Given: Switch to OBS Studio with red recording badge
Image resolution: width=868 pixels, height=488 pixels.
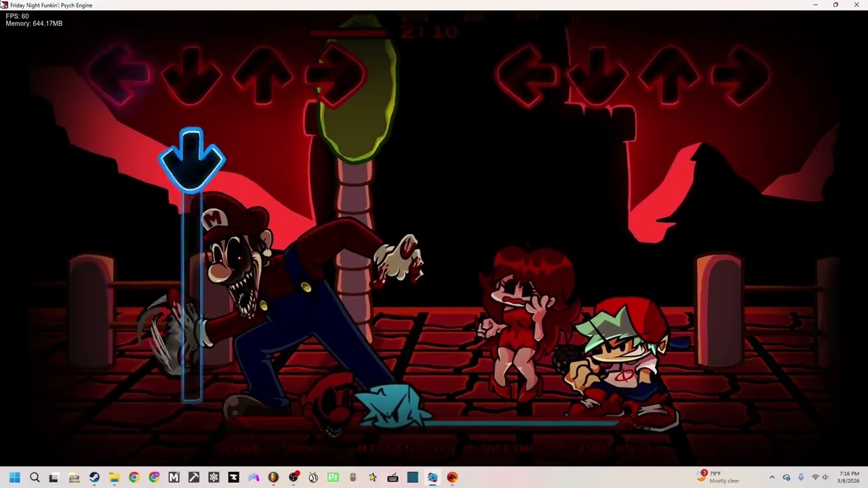Looking at the screenshot, I should [294, 477].
